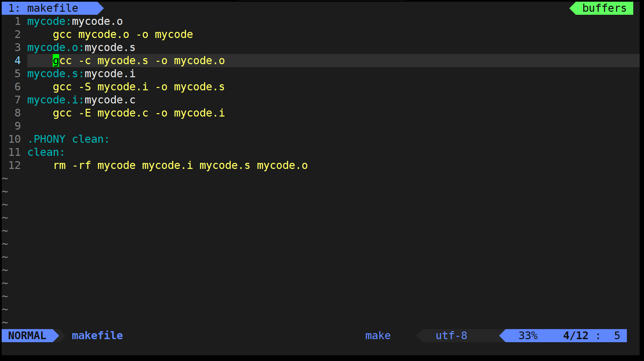Click line number 1 in gutter
This screenshot has height=361, width=644.
coord(17,21)
